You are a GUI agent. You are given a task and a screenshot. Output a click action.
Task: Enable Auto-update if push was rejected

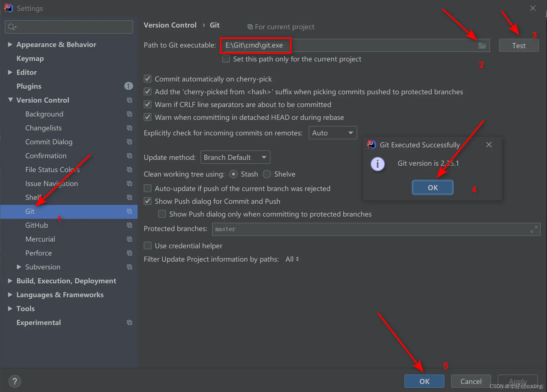[148, 188]
